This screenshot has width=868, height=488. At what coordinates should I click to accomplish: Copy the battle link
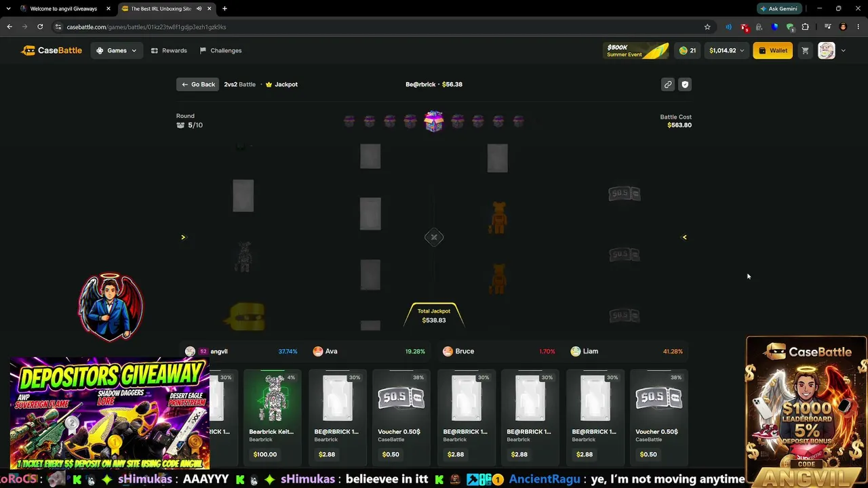668,84
